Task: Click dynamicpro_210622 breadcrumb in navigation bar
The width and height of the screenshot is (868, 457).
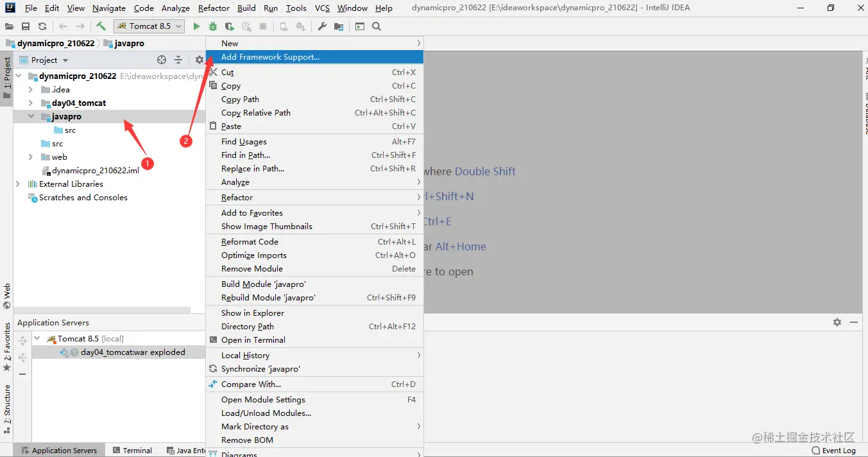Action: (x=50, y=43)
